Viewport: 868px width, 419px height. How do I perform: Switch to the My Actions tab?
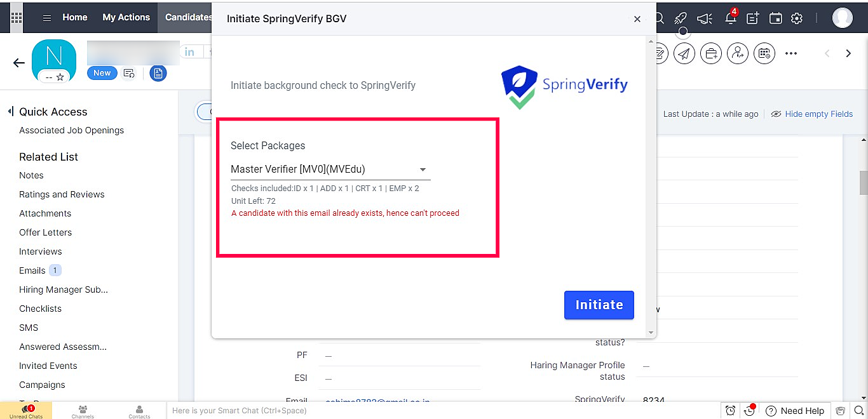pos(126,17)
